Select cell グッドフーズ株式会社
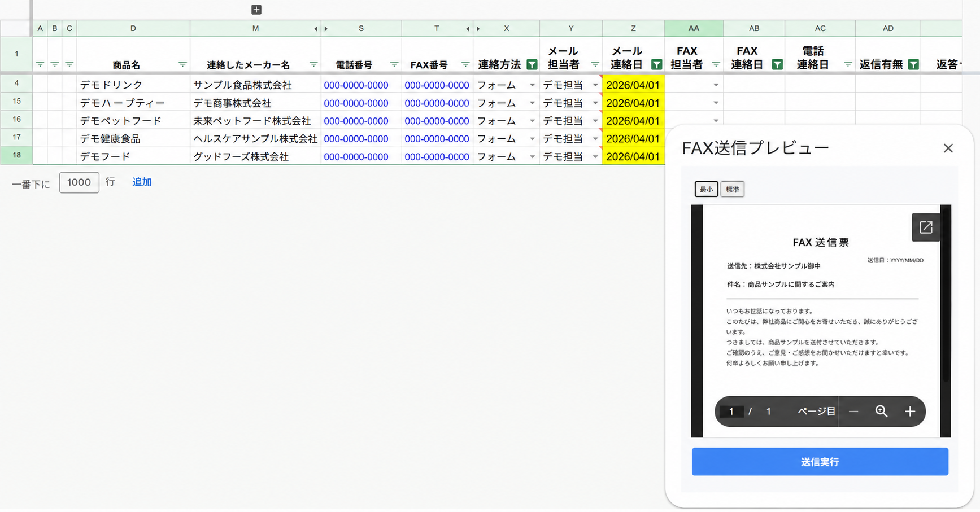Viewport: 980px width, 512px height. (x=255, y=156)
